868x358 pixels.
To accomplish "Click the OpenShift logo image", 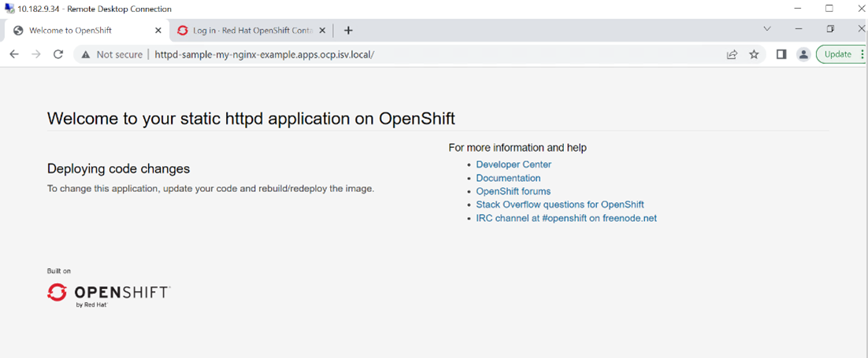I will (x=109, y=294).
